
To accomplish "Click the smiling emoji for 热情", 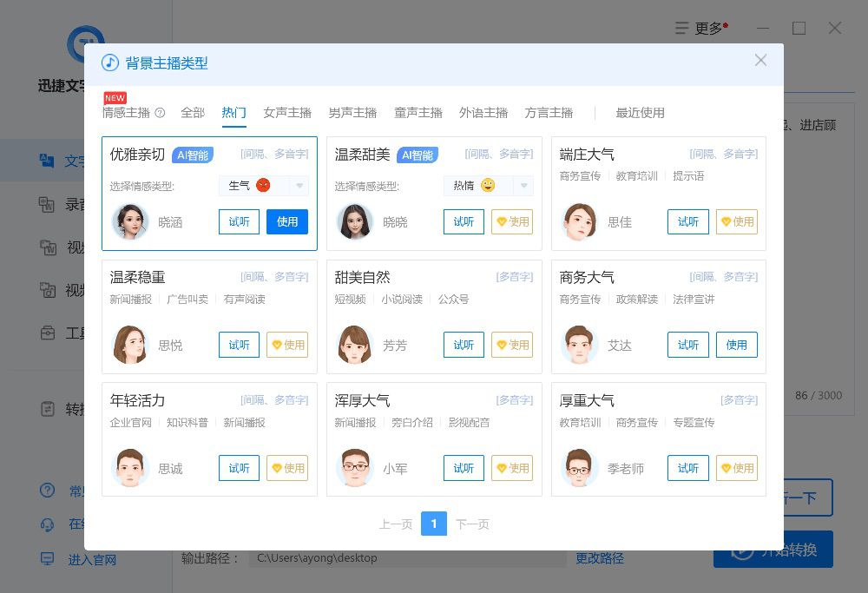I will click(488, 185).
